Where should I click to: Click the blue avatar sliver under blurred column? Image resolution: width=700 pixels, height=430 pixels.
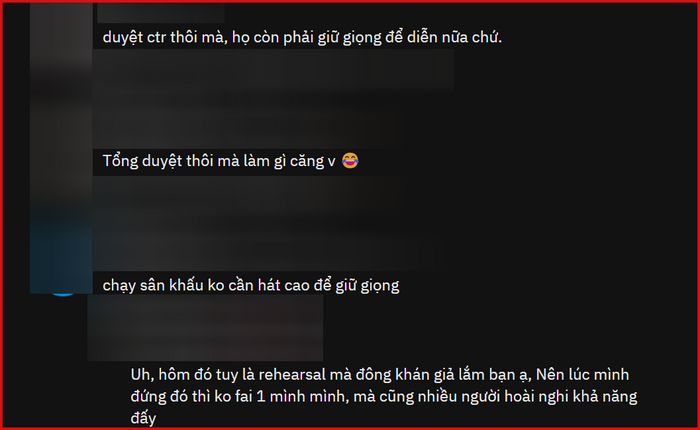[x=63, y=294]
